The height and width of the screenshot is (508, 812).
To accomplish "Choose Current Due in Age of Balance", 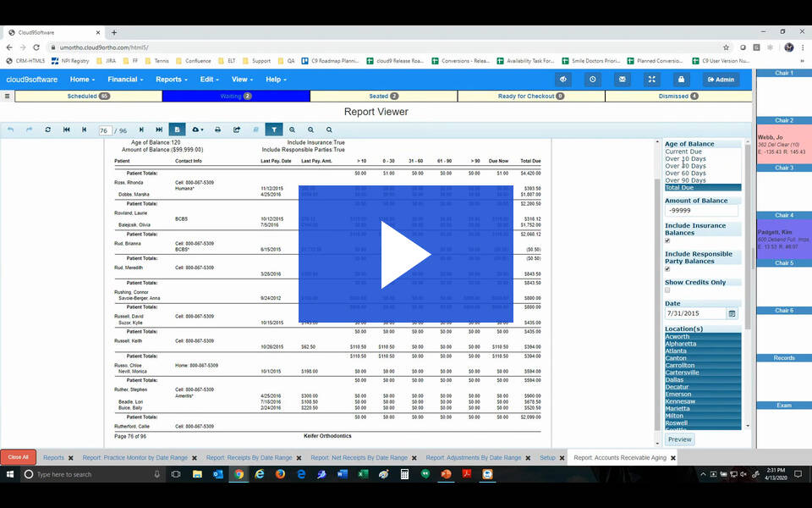I will pos(702,152).
